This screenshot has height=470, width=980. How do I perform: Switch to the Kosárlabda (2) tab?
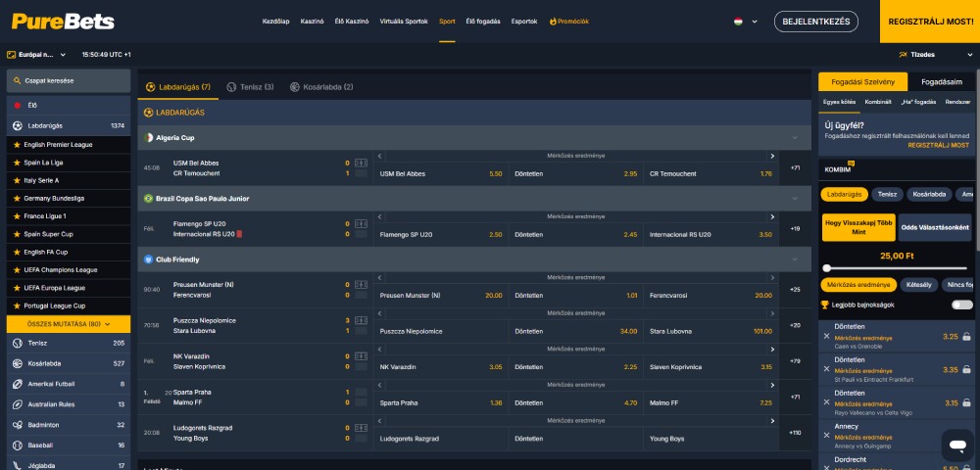(321, 87)
